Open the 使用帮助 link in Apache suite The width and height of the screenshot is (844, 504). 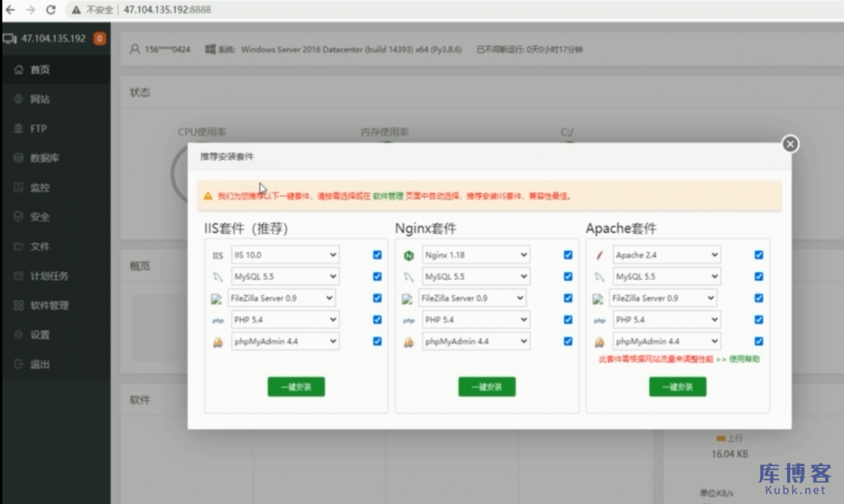point(744,359)
